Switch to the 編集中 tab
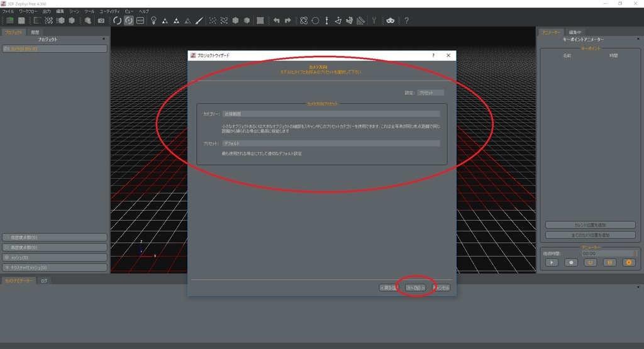 click(575, 32)
